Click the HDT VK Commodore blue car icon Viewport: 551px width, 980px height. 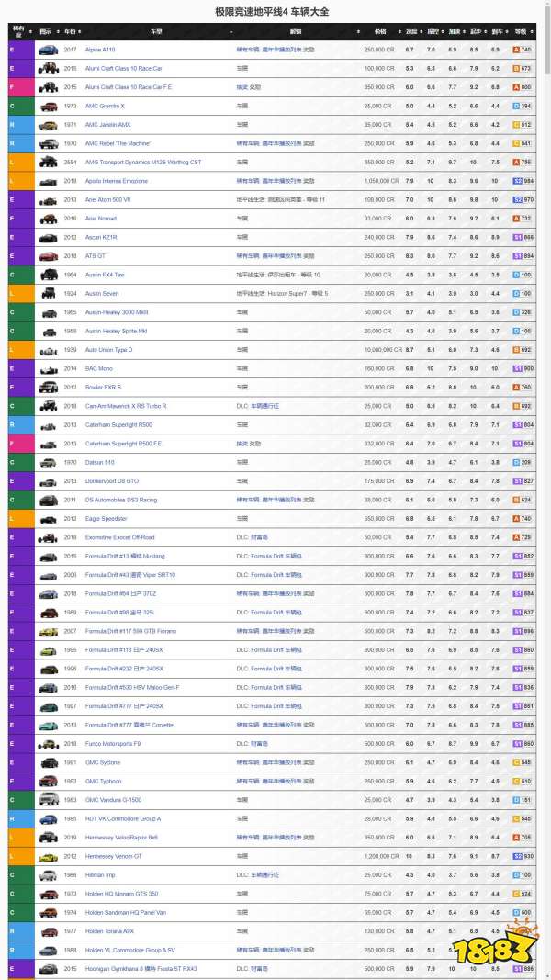(48, 818)
